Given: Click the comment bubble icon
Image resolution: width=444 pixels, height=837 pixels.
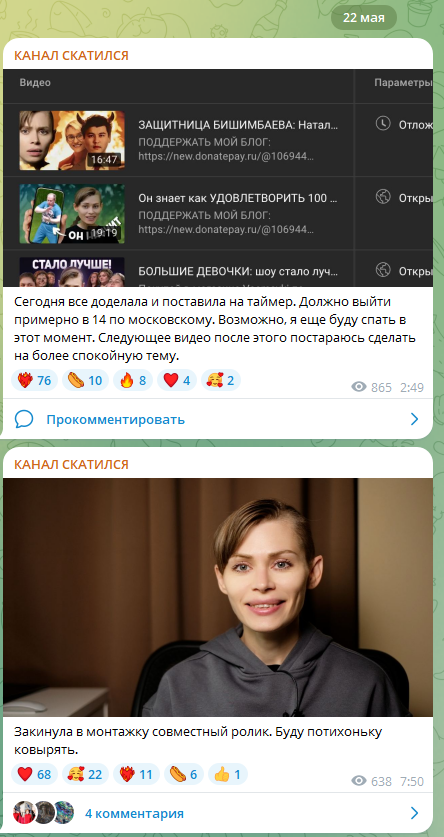Looking at the screenshot, I should (24, 420).
